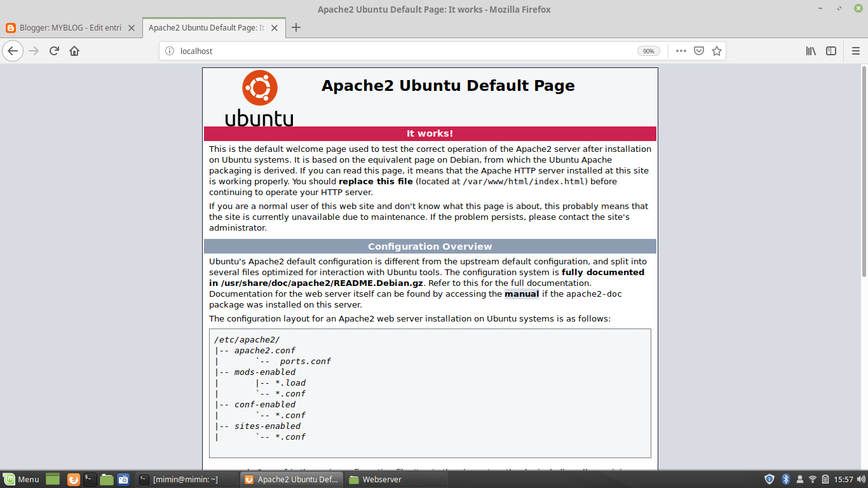
Task: Reload the localhost page
Action: pos(53,51)
